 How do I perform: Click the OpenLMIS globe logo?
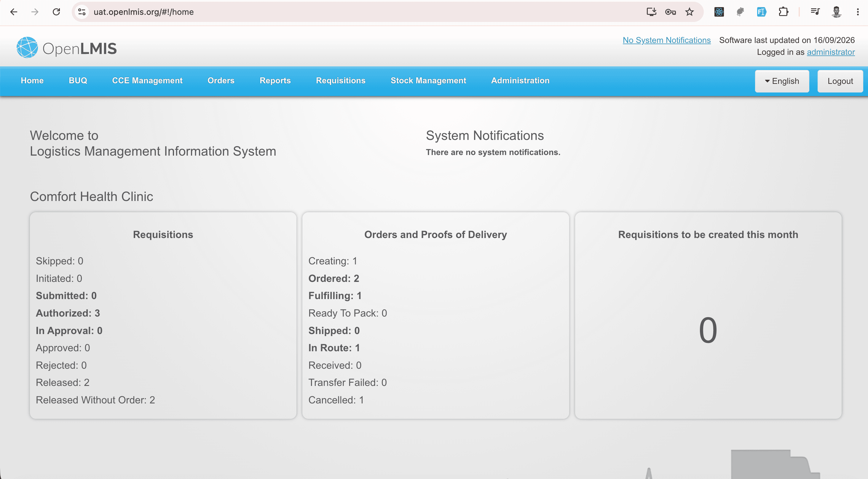(27, 47)
